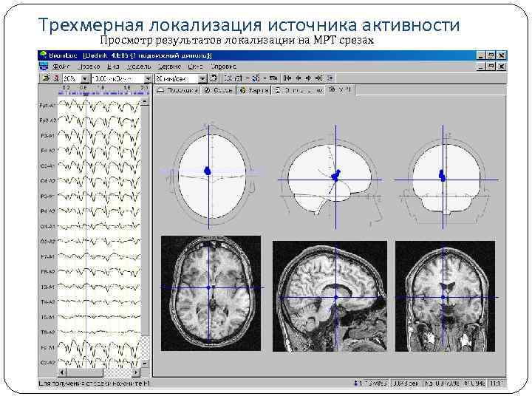The height and width of the screenshot is (399, 532).
Task: Click the toolbar icon after the last-position arrow
Action: [x=330, y=78]
